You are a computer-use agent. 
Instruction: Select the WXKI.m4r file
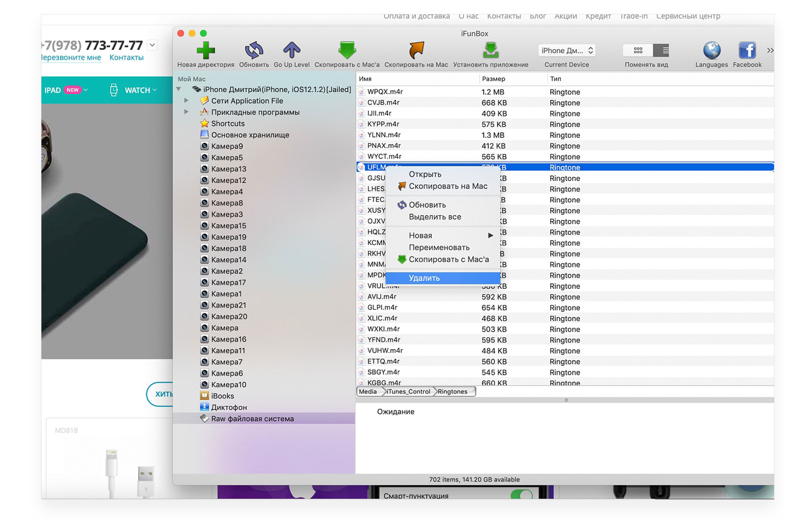[x=565, y=329]
